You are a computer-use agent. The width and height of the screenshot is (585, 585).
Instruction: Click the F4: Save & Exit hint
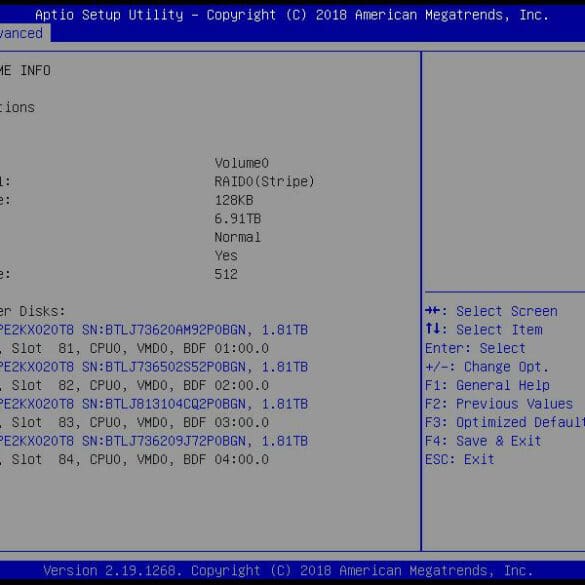point(483,441)
